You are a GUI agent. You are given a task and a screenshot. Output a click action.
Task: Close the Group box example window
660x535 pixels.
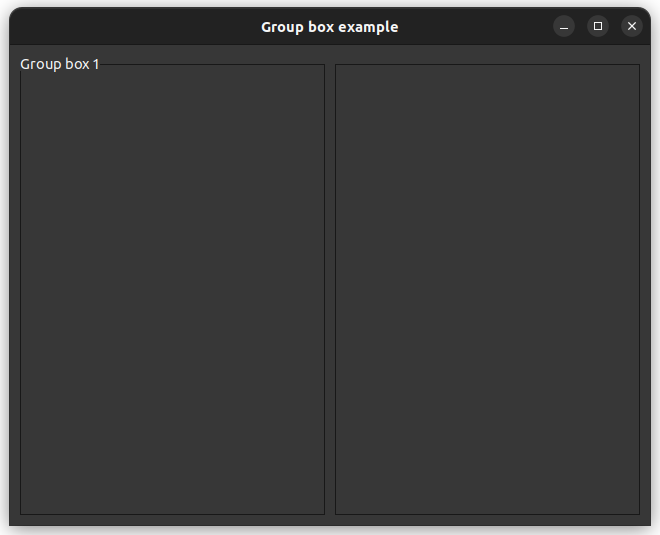click(x=631, y=26)
